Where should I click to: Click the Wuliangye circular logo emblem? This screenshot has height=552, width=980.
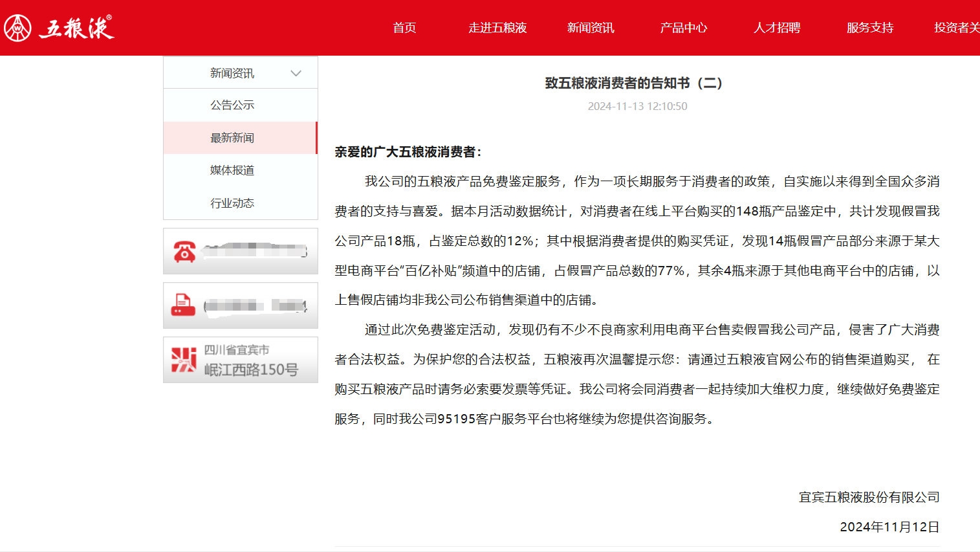[x=17, y=28]
